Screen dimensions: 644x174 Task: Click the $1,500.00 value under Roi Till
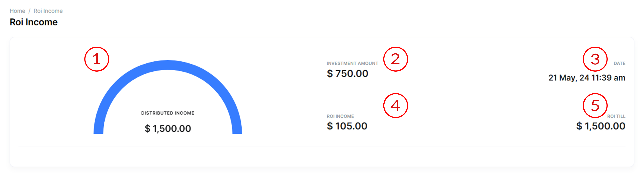pos(601,126)
